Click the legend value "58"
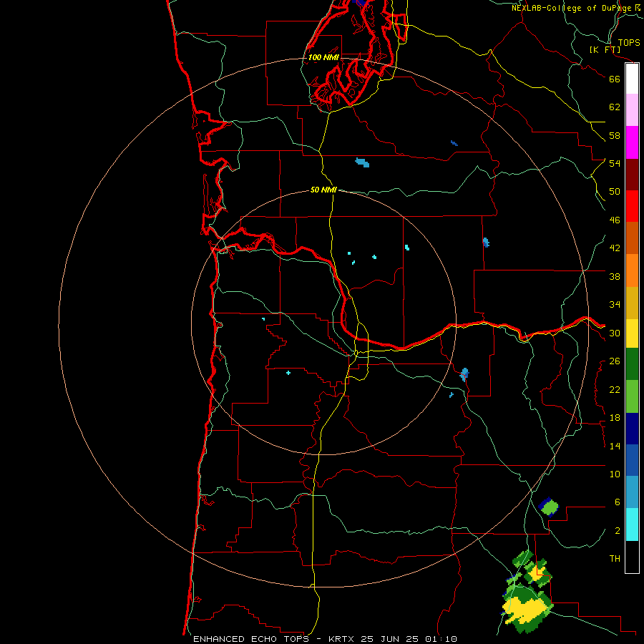 click(615, 135)
